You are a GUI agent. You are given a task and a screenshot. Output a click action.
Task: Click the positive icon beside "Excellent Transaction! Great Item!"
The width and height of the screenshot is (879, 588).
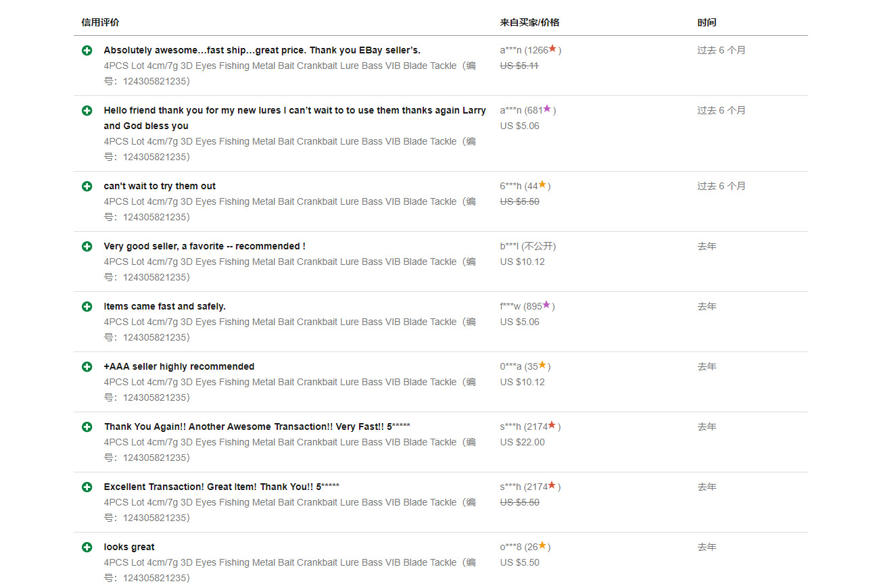tap(87, 487)
